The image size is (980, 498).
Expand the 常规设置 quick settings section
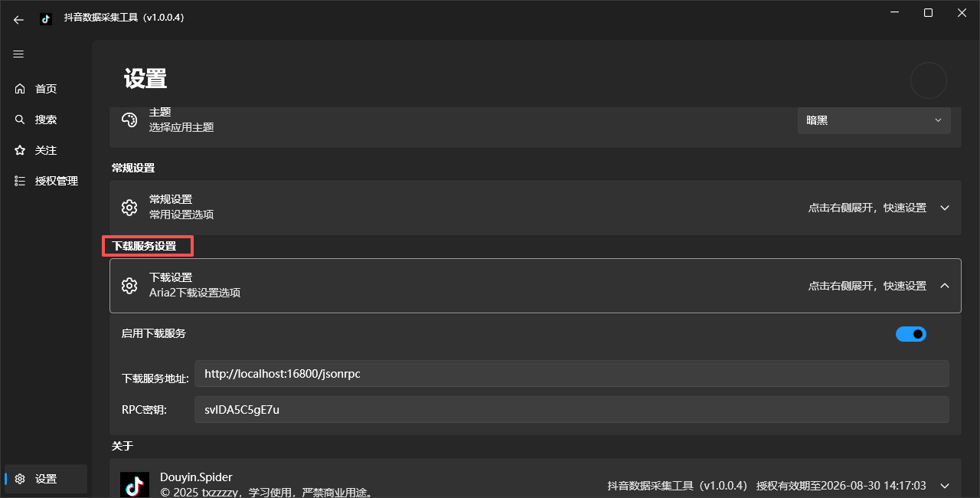click(944, 207)
